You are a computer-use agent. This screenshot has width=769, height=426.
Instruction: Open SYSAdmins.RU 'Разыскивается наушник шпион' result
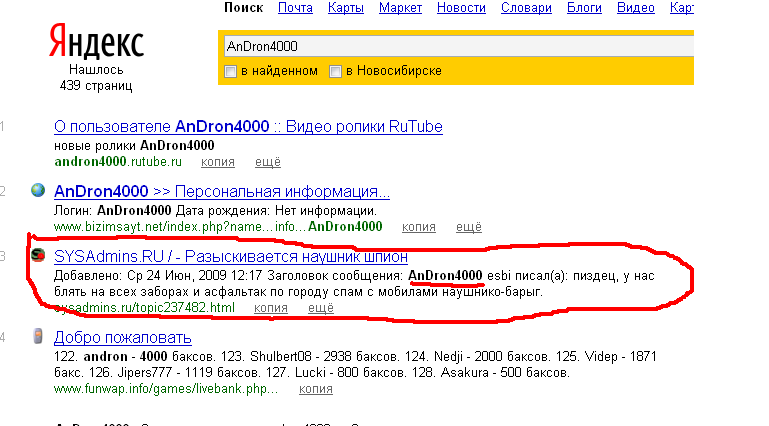(x=231, y=256)
